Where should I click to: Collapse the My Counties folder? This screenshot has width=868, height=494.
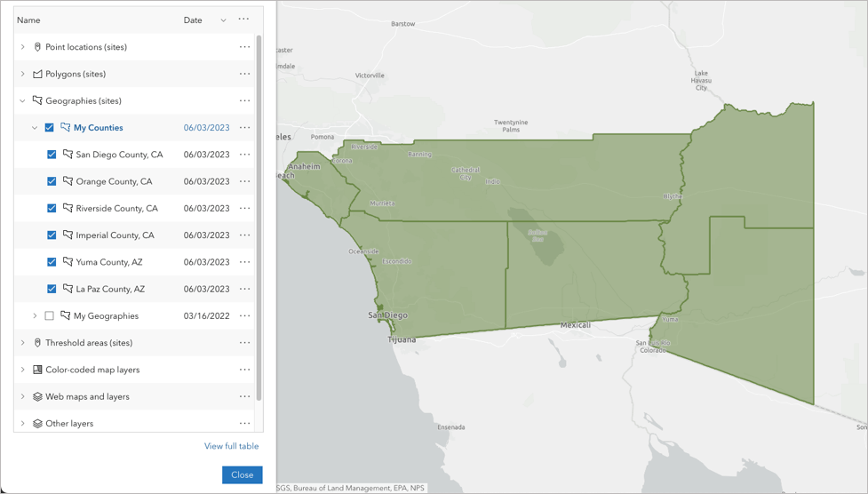(x=35, y=127)
